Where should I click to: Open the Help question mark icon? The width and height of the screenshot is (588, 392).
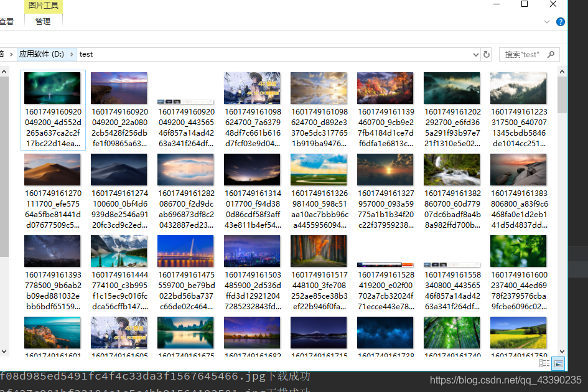tap(560, 22)
